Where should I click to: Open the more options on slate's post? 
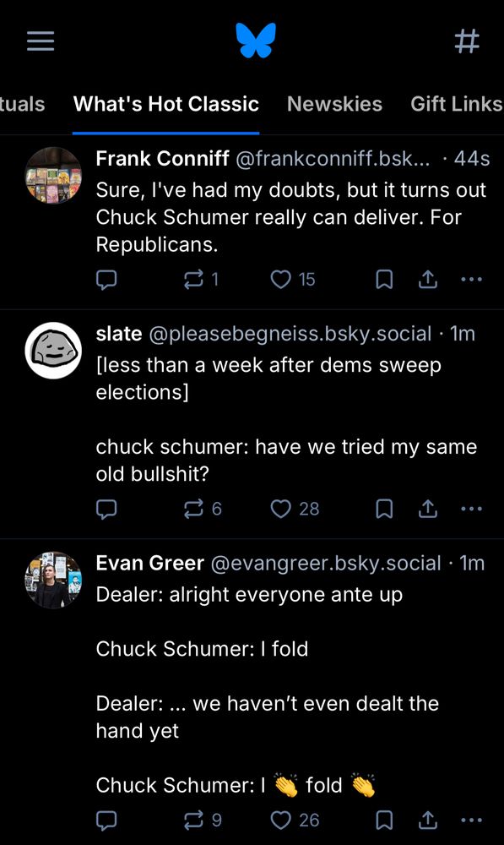pos(471,509)
